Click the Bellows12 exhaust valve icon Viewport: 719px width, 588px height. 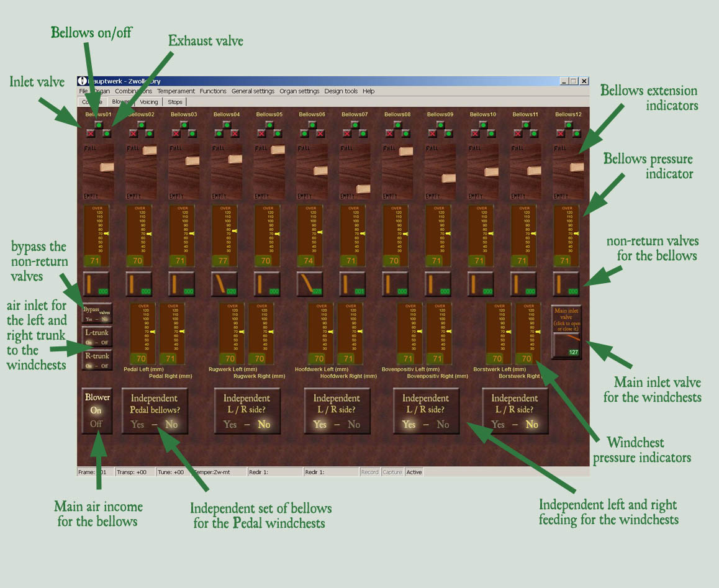pyautogui.click(x=576, y=133)
